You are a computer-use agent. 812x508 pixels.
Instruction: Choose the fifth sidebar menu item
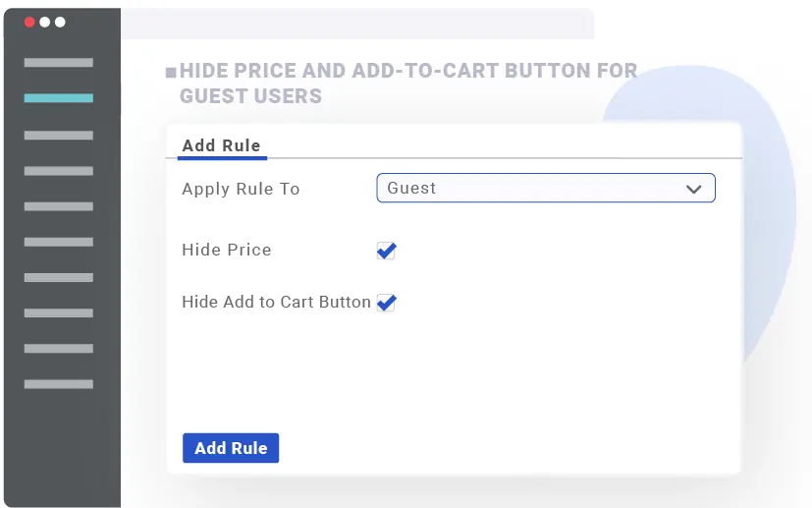point(59,206)
